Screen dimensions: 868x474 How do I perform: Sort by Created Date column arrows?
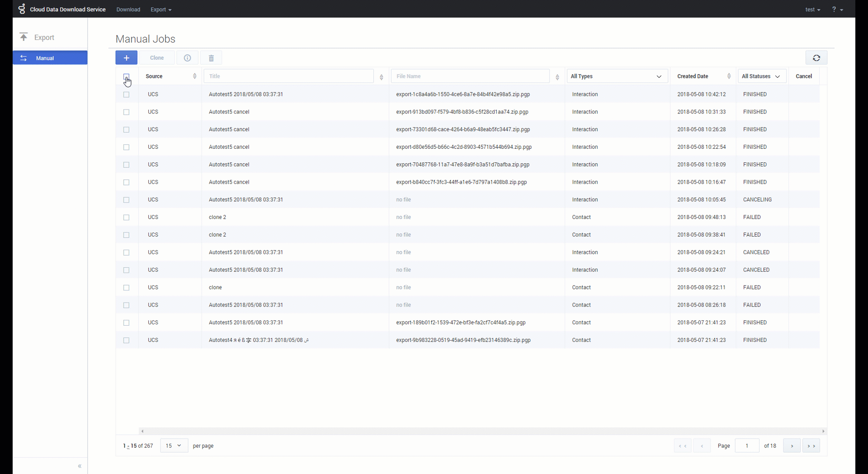(x=729, y=76)
